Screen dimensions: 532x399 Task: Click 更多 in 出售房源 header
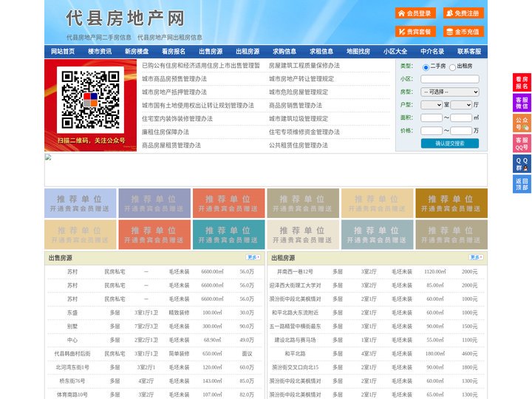coord(253,258)
